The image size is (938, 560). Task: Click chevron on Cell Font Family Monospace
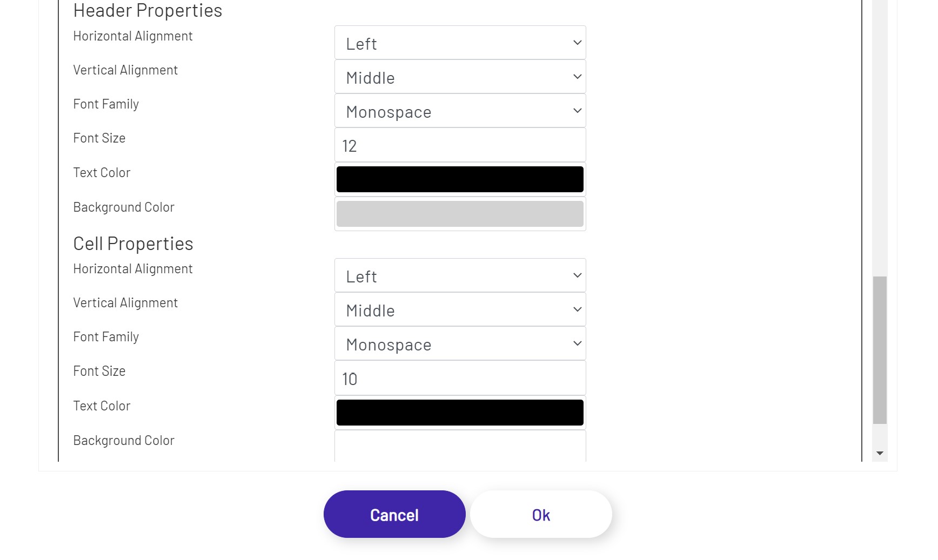[577, 343]
